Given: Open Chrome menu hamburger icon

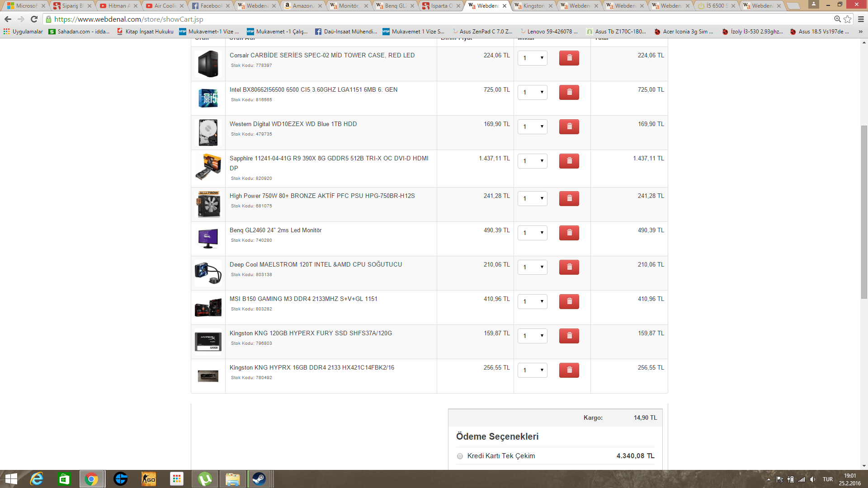Looking at the screenshot, I should tap(861, 19).
